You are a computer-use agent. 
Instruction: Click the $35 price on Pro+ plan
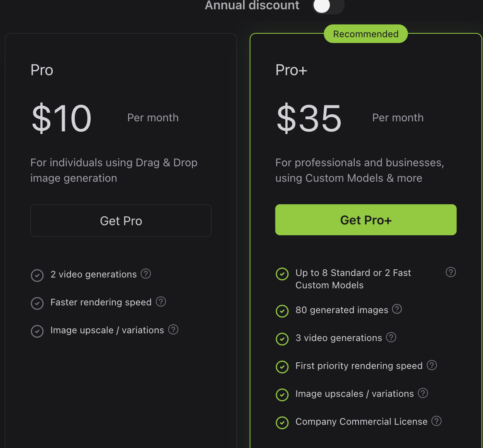coord(309,118)
